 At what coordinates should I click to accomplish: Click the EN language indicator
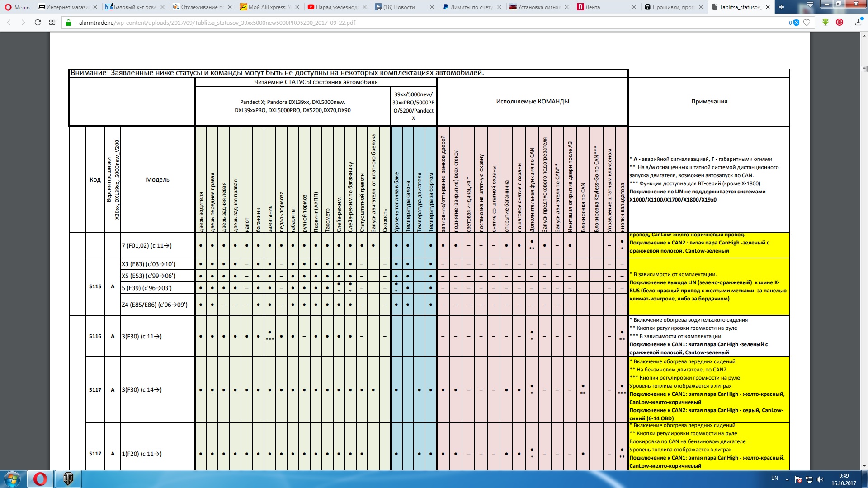click(x=774, y=478)
